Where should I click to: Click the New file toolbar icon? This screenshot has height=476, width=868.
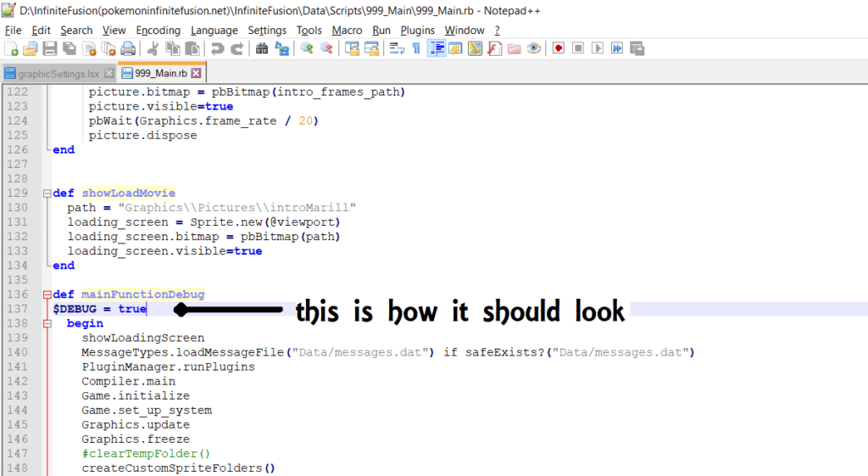click(11, 49)
